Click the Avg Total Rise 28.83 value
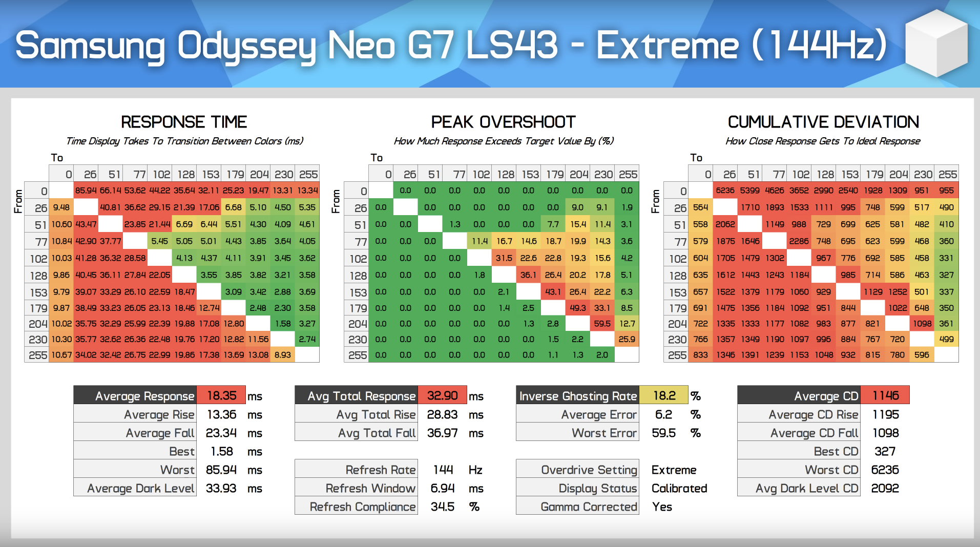 [443, 414]
